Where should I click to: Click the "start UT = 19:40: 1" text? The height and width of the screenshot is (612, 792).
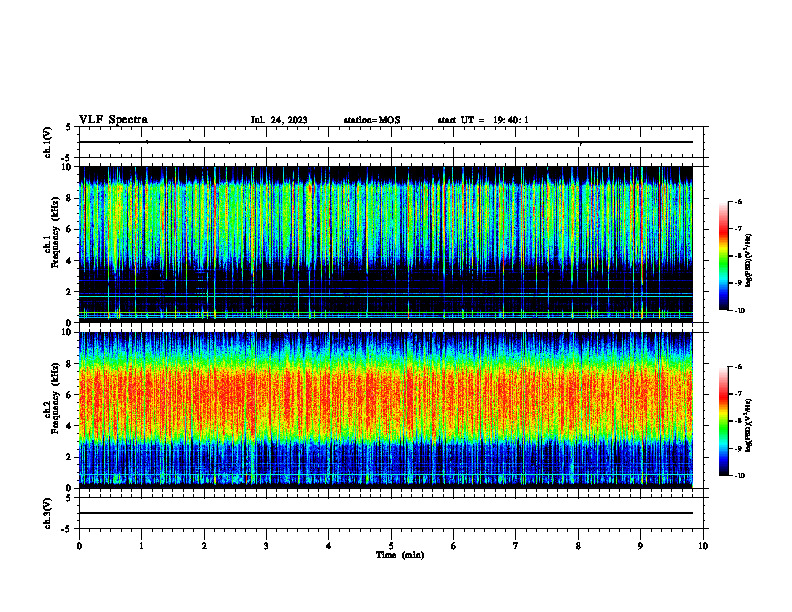[483, 120]
